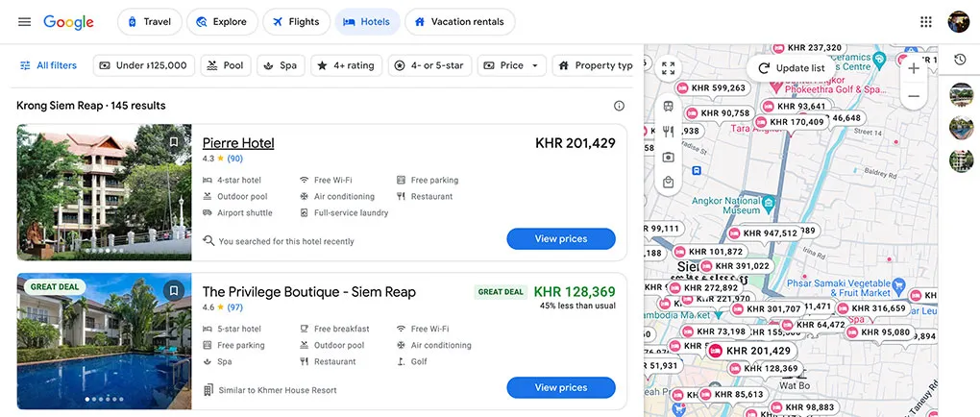980x417 pixels.
Task: Open The Privilege Boutique pool photo
Action: (x=105, y=341)
